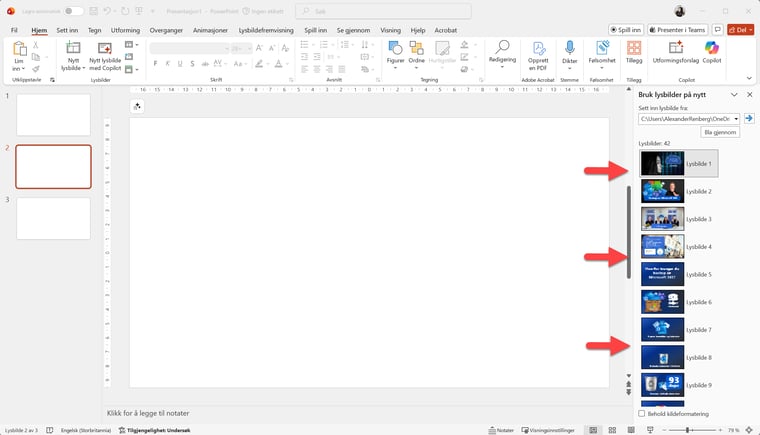Create a new slide with Copilot

105,56
